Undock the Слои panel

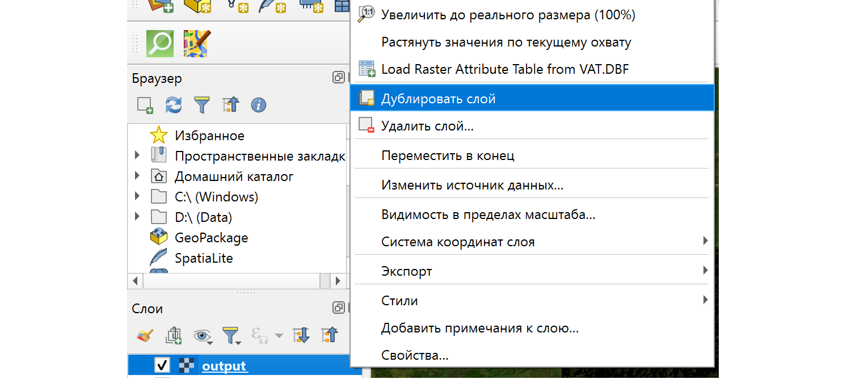pos(338,308)
